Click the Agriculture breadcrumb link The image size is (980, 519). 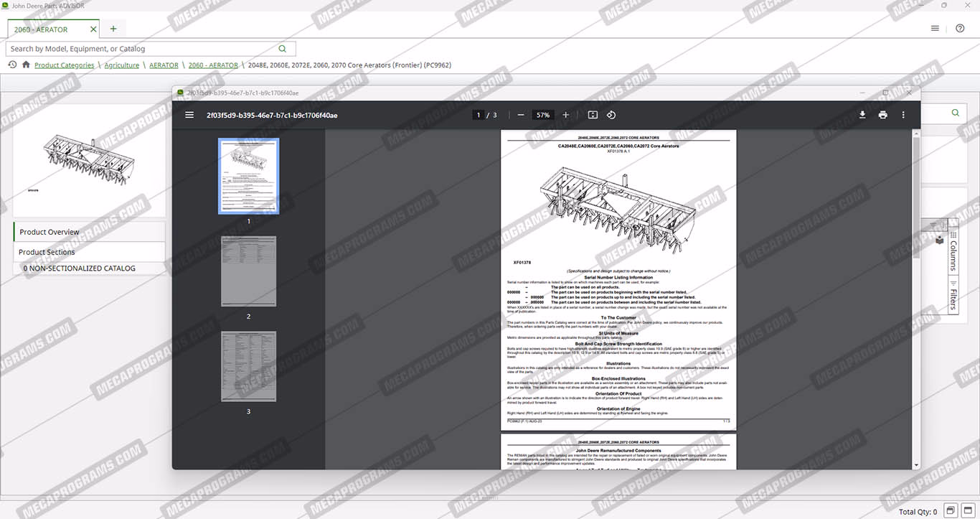(x=121, y=65)
